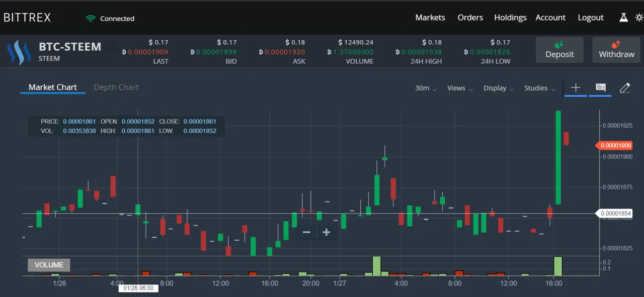Screen dimensions: 644x297
Task: Toggle the crosshair plus tool
Action: (576, 88)
